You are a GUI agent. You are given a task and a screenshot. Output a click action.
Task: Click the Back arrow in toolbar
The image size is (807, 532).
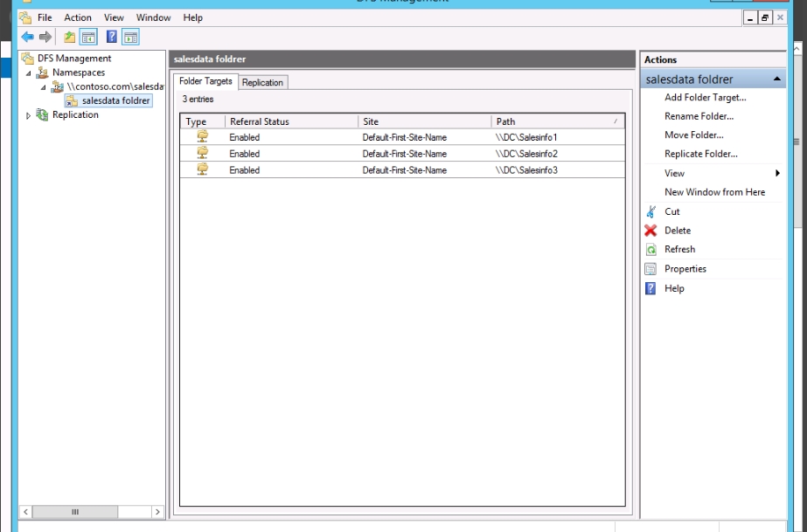(27, 37)
